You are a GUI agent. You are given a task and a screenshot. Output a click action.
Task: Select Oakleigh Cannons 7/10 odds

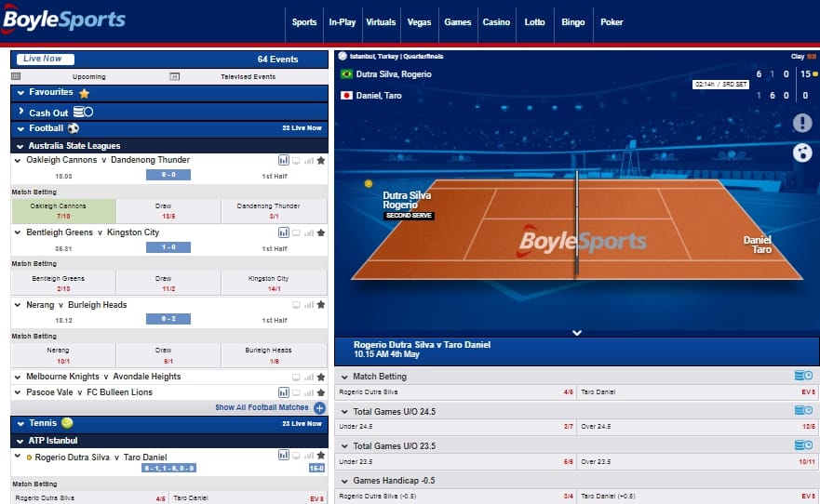[x=63, y=210]
